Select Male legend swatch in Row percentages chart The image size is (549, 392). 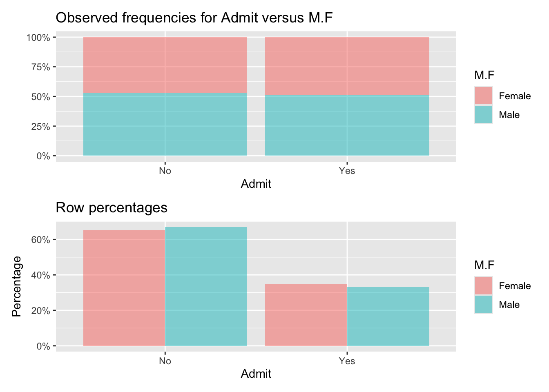click(483, 305)
